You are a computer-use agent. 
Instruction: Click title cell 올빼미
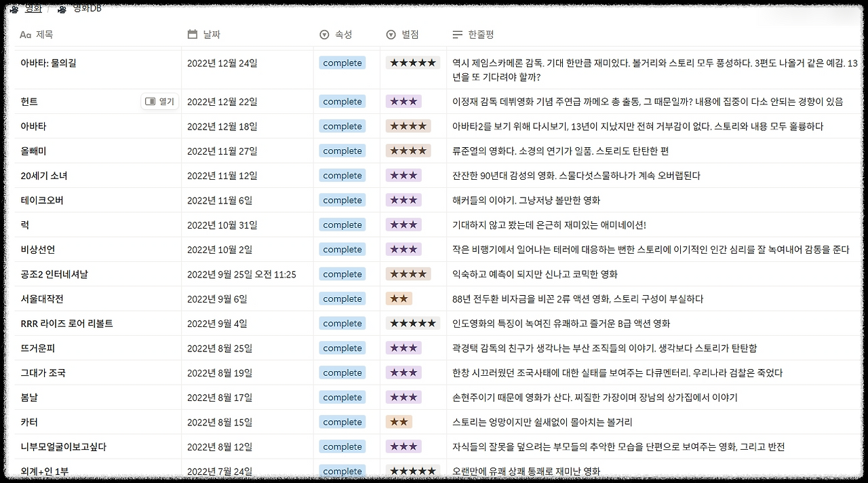click(33, 151)
